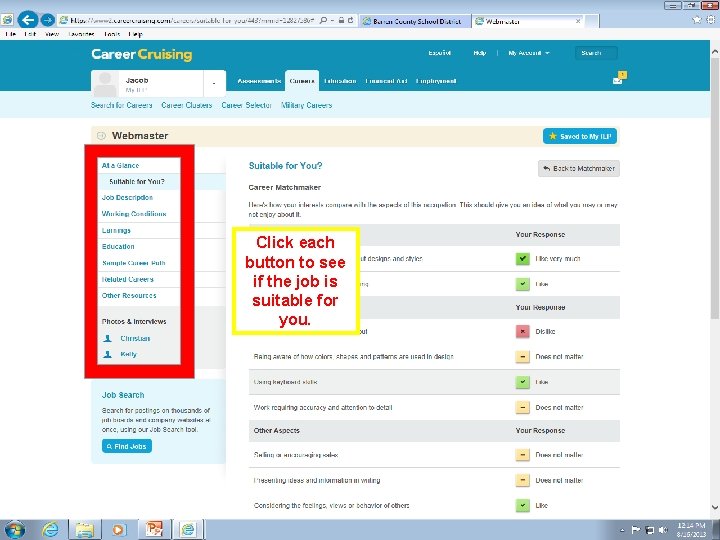
Task: Click the volume speaker tray icon
Action: point(663,530)
